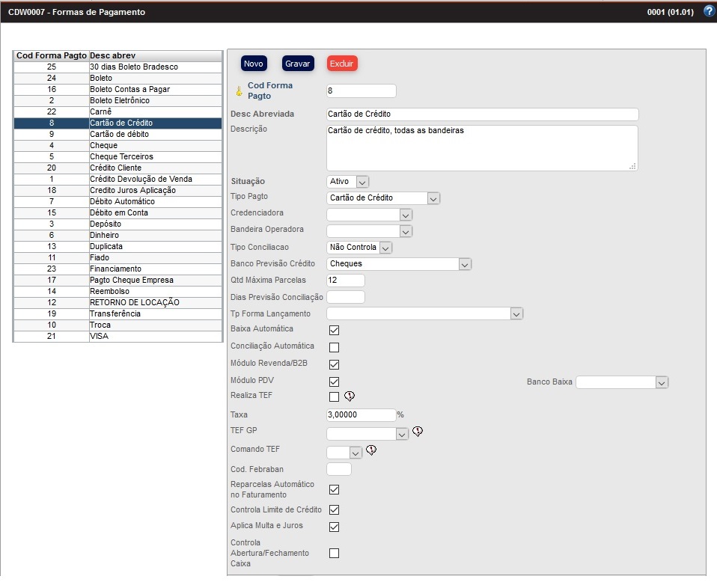This screenshot has height=588, width=717.
Task: Enable Controla Abertura/Fechamento Caixa checkbox
Action: click(x=335, y=554)
